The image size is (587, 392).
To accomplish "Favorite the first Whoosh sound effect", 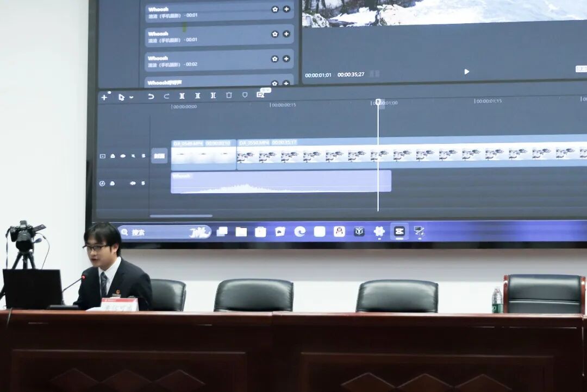I will pos(274,9).
